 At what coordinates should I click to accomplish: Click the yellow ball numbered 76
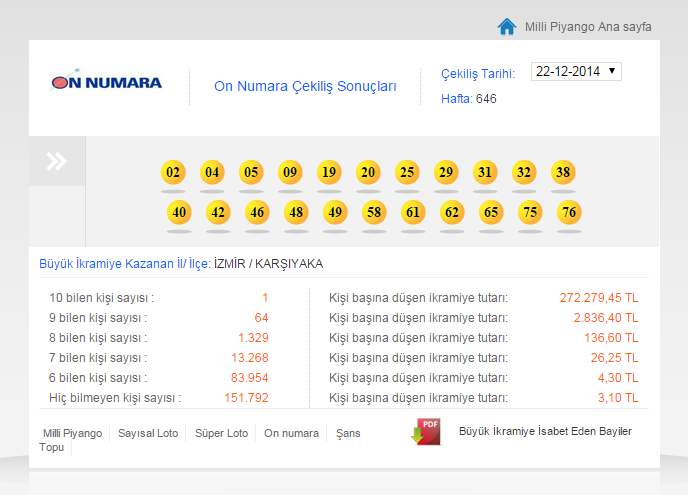click(x=569, y=212)
